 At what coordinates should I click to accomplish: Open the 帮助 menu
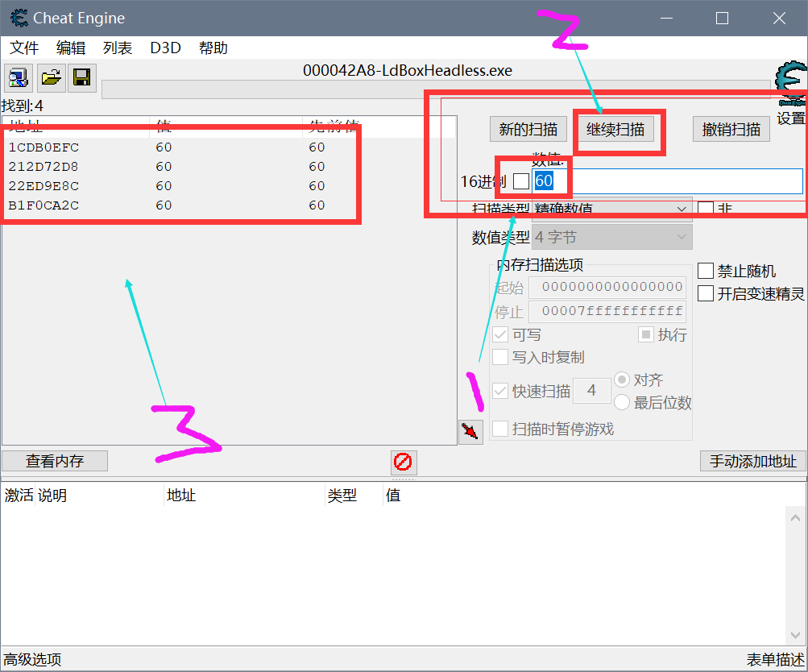coord(213,48)
